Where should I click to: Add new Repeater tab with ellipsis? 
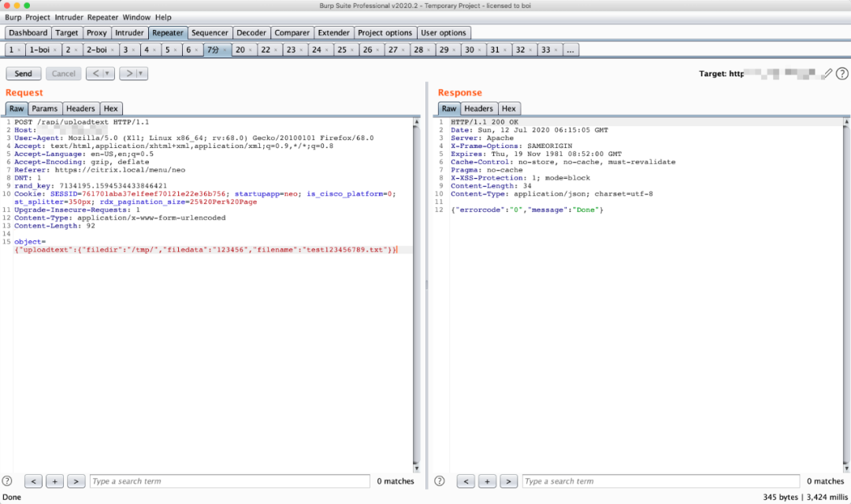(570, 50)
